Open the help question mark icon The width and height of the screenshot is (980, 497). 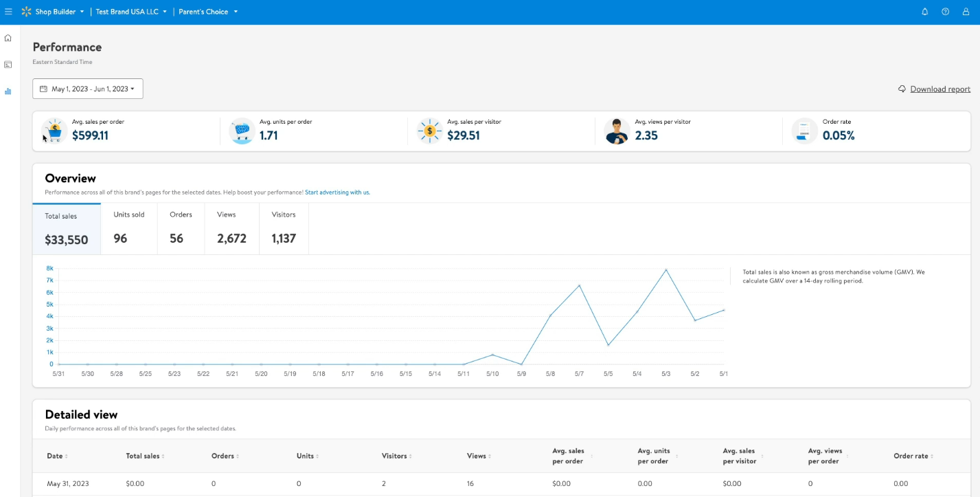click(x=945, y=12)
